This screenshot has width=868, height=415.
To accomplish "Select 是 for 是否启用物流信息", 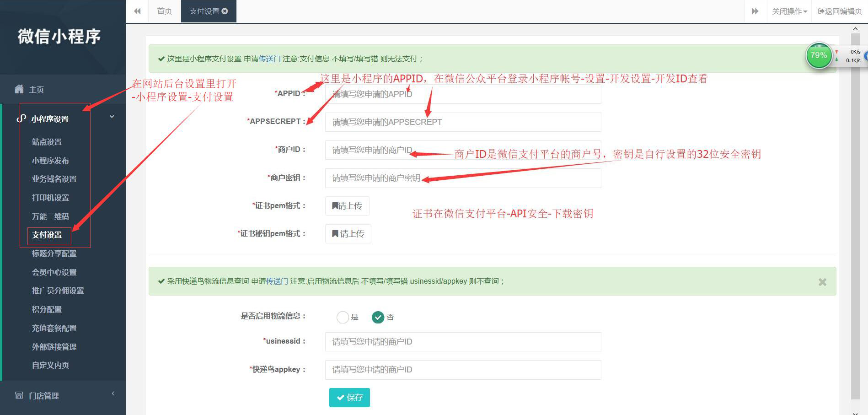I will 343,317.
